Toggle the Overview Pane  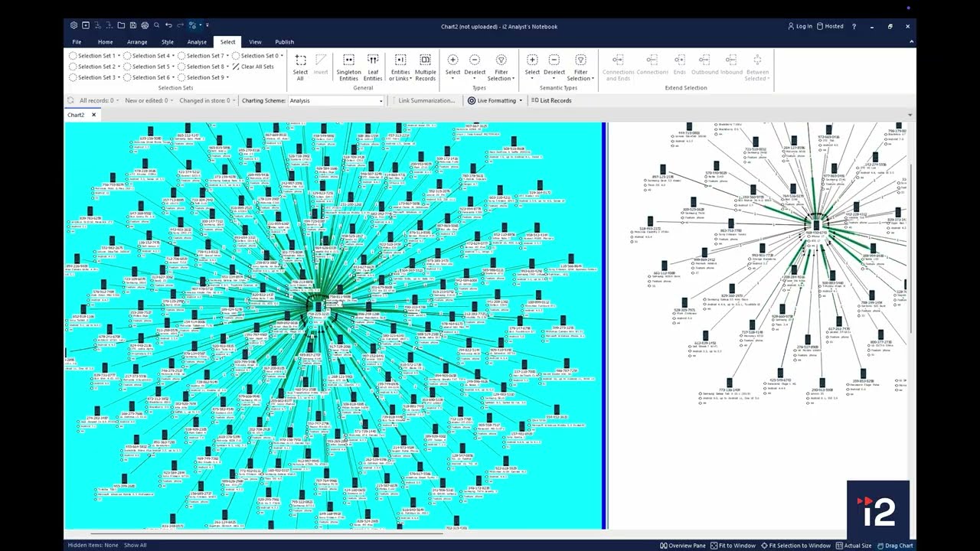pyautogui.click(x=683, y=546)
